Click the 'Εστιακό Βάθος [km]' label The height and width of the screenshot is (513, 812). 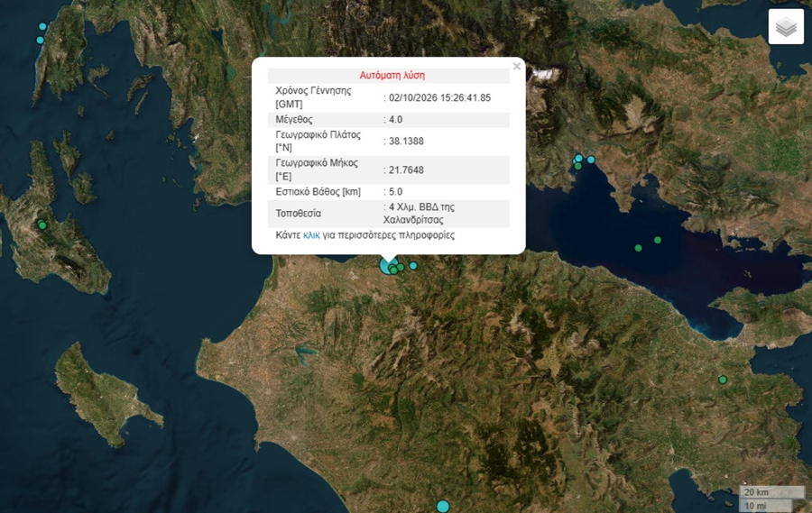click(318, 191)
